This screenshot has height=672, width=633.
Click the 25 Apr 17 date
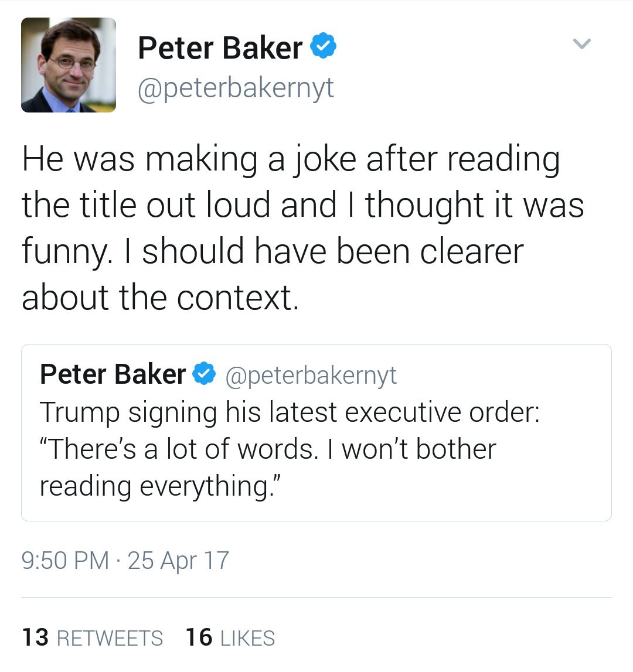[178, 560]
